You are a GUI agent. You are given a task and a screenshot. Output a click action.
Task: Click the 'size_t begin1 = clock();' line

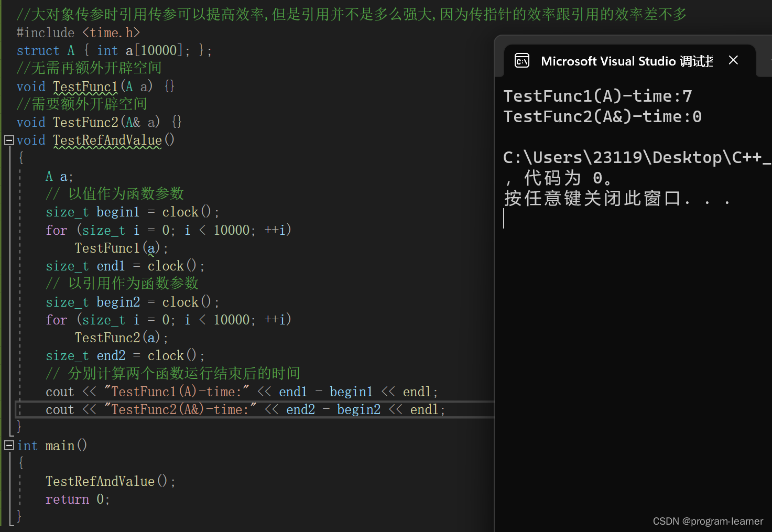(x=132, y=212)
